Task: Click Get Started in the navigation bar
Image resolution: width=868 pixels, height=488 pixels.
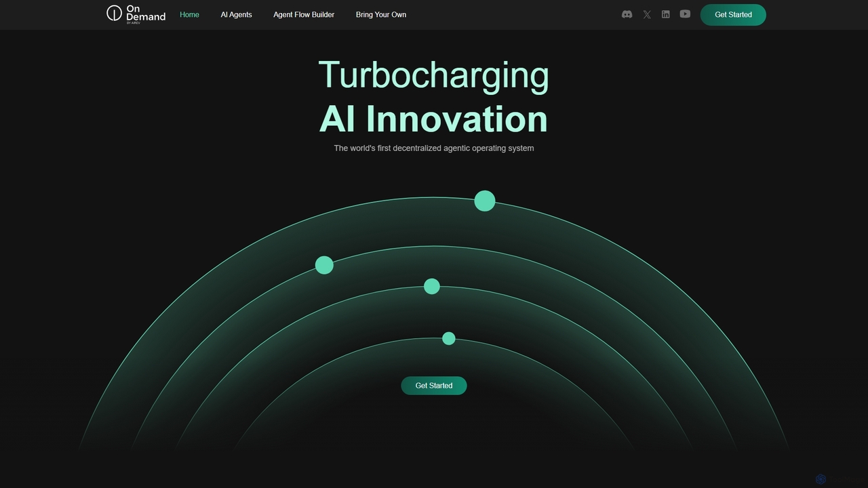Action: pos(733,15)
